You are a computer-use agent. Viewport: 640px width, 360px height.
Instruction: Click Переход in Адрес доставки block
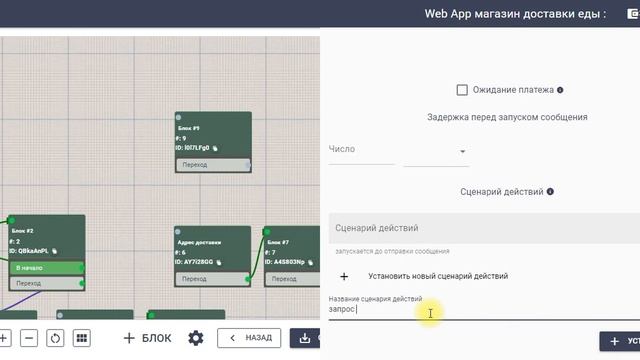212,279
